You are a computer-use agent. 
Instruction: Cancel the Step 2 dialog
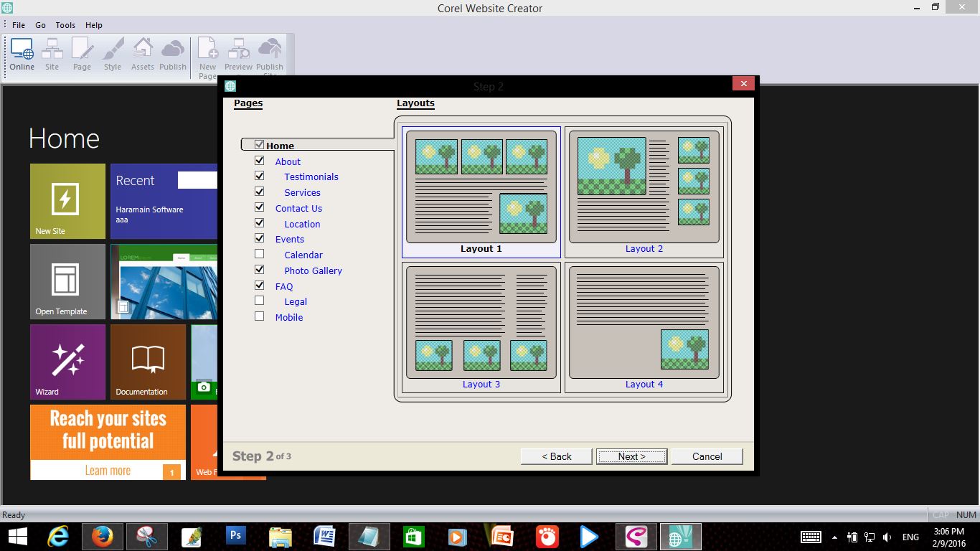pyautogui.click(x=707, y=456)
